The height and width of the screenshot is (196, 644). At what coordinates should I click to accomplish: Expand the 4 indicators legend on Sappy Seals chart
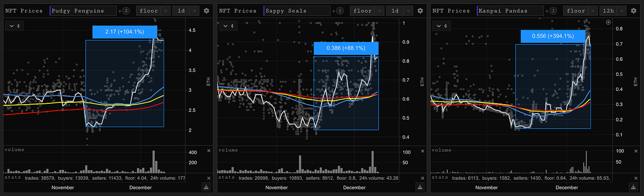tap(228, 26)
